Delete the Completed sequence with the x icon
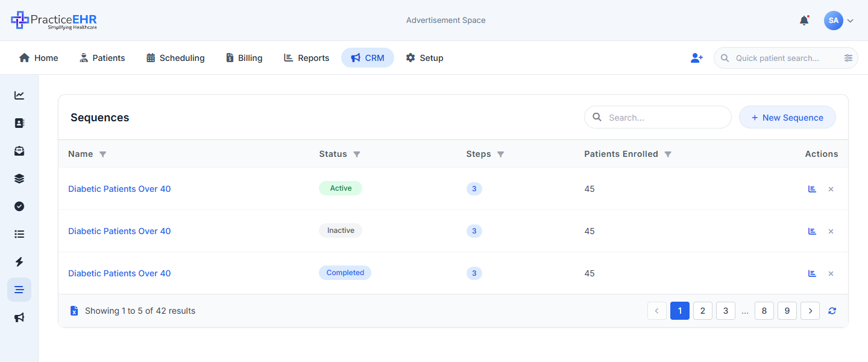Viewport: 868px width, 362px height. (831, 273)
